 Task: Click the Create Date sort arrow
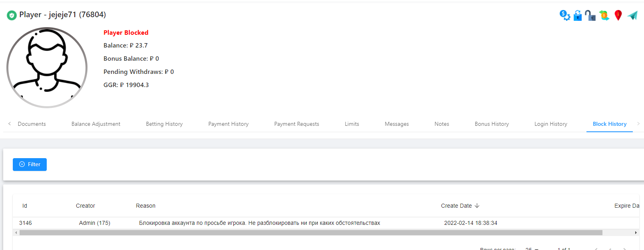[x=477, y=206]
